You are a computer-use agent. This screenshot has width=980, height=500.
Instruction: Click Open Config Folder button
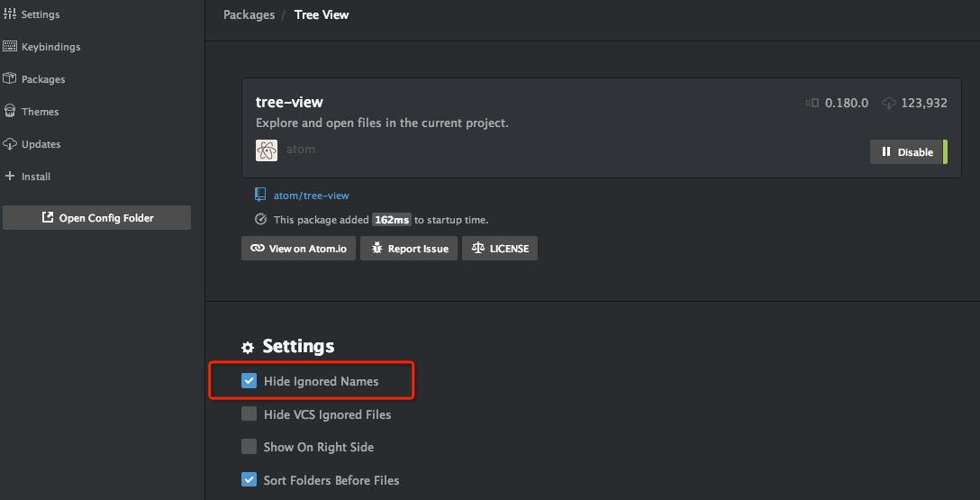97,217
